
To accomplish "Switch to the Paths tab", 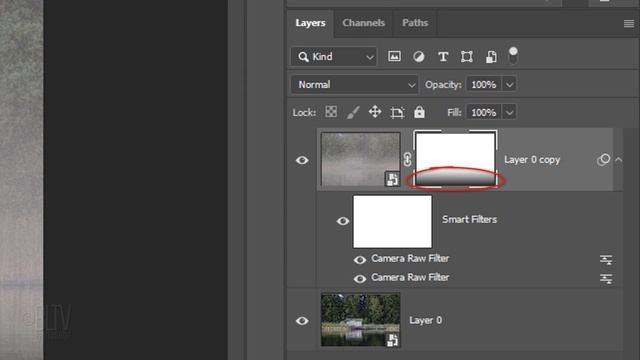I will [415, 23].
